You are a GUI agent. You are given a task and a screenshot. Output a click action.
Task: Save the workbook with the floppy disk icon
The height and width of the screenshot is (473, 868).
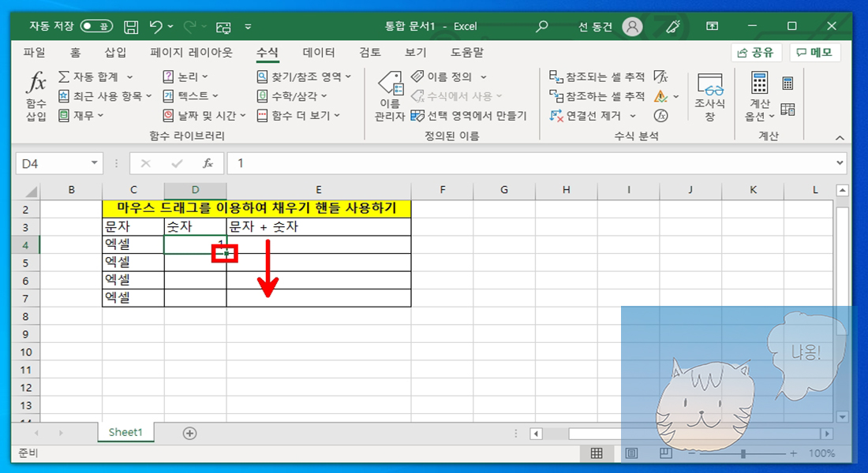pos(131,27)
